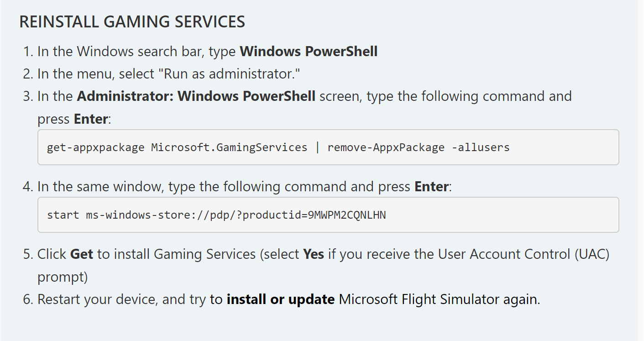The image size is (644, 341).
Task: Click "Microsoft.GamingServices" in the first command
Action: 229,147
